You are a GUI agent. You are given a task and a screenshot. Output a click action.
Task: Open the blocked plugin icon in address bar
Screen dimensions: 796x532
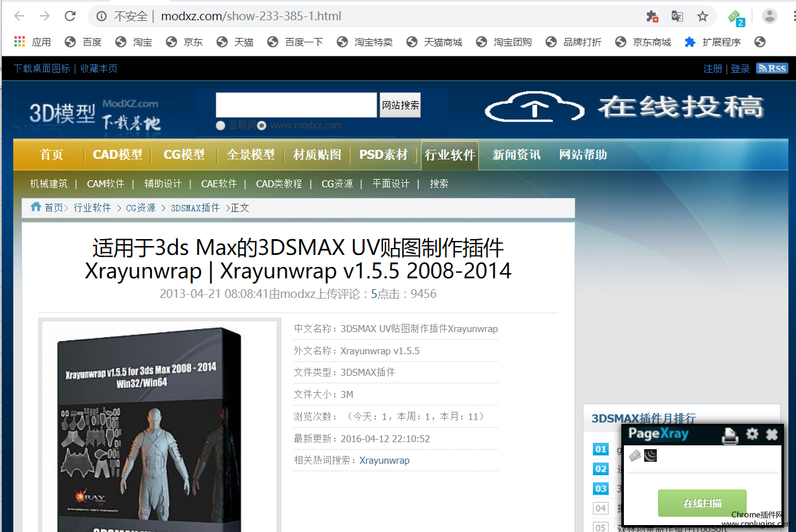click(x=652, y=16)
